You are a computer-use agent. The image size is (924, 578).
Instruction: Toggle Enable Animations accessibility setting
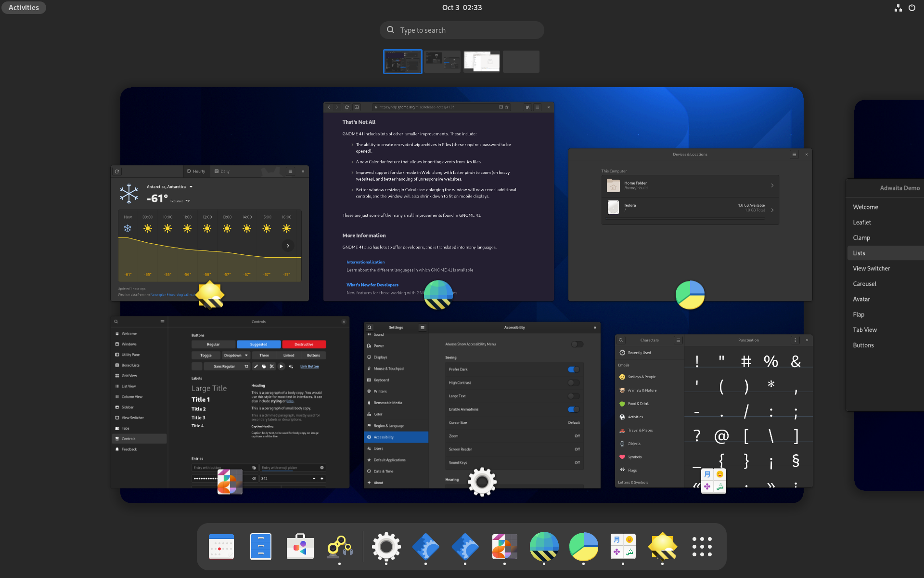[x=574, y=409]
